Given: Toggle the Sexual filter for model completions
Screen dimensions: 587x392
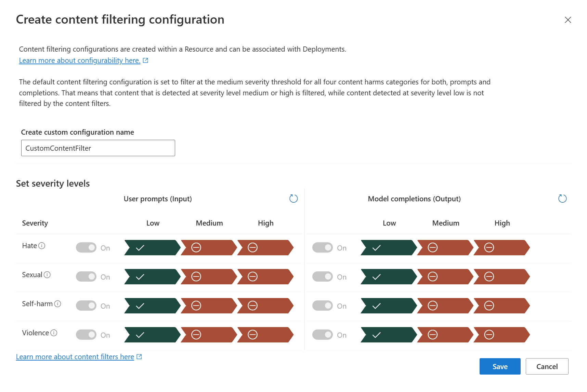Looking at the screenshot, I should [323, 276].
